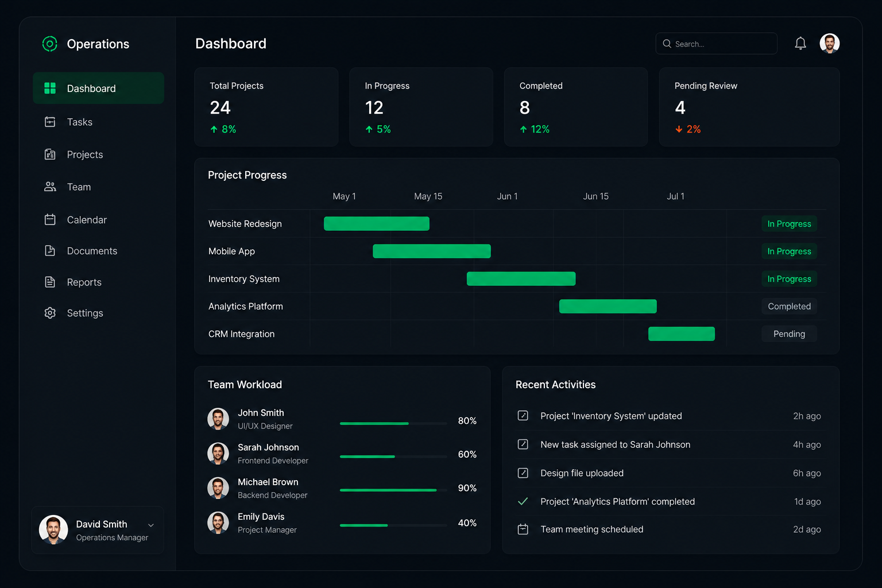Click Michael Brown's avatar
The width and height of the screenshot is (882, 588).
[x=218, y=488]
